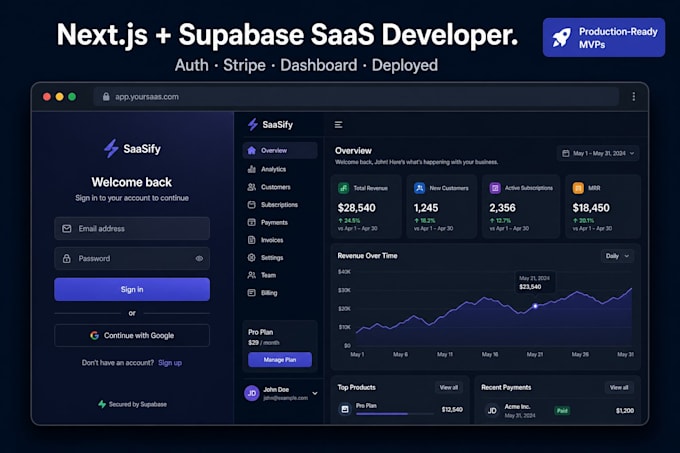Click the highlighted May 21 chart data point

click(535, 306)
